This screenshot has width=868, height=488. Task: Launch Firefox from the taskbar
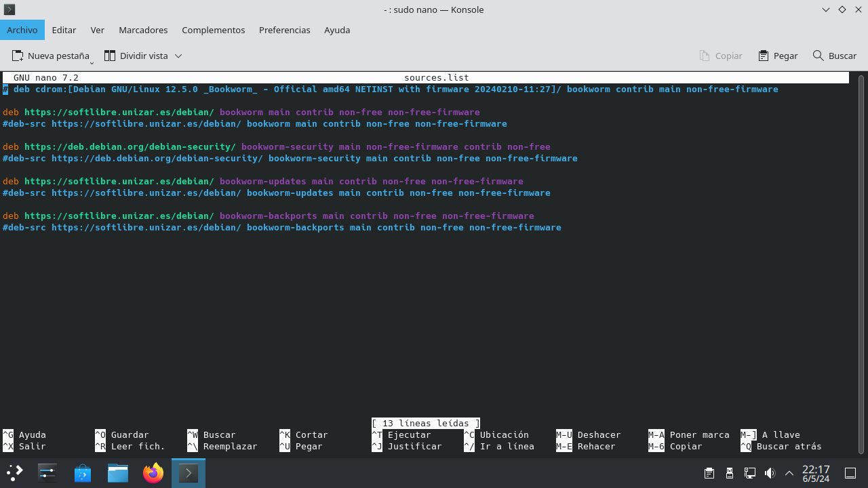153,472
